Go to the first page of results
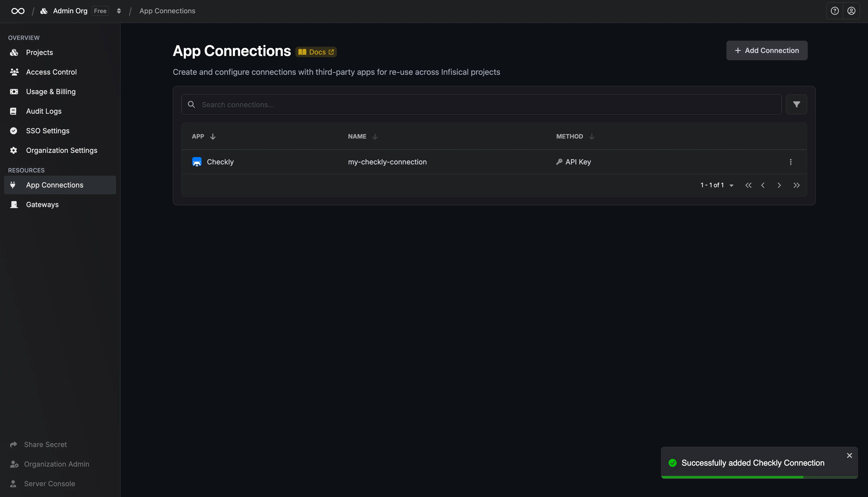The image size is (868, 497). coord(748,185)
